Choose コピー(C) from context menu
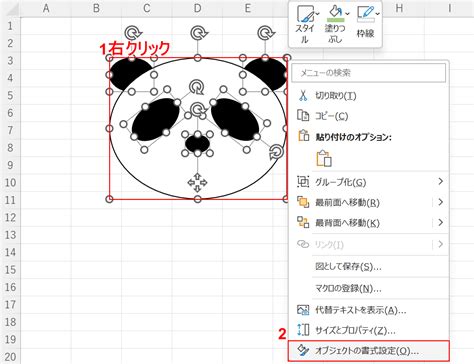This screenshot has height=364, width=474. (x=368, y=116)
